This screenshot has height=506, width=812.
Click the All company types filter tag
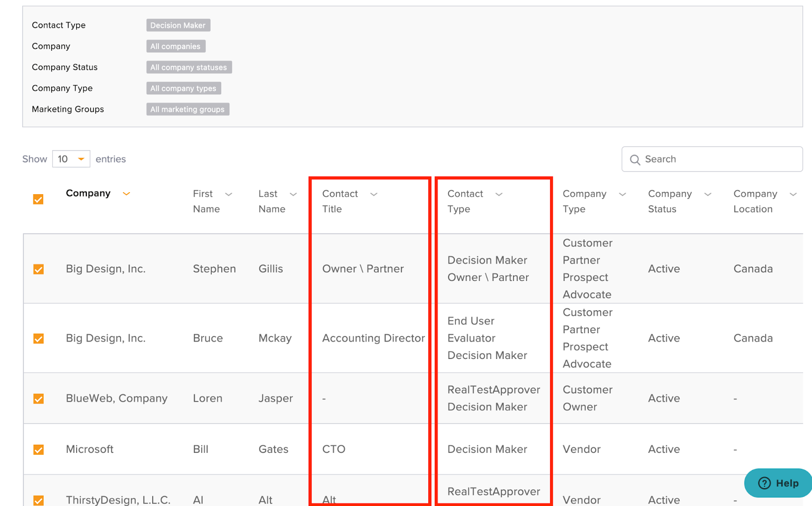point(183,88)
